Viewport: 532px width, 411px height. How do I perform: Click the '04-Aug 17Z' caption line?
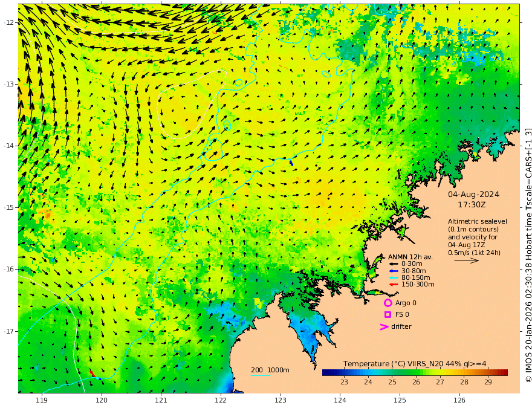466,245
